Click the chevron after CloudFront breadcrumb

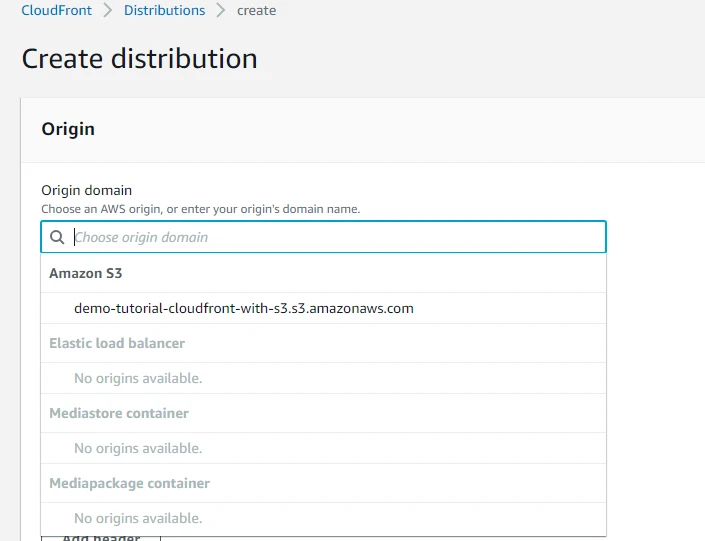107,11
